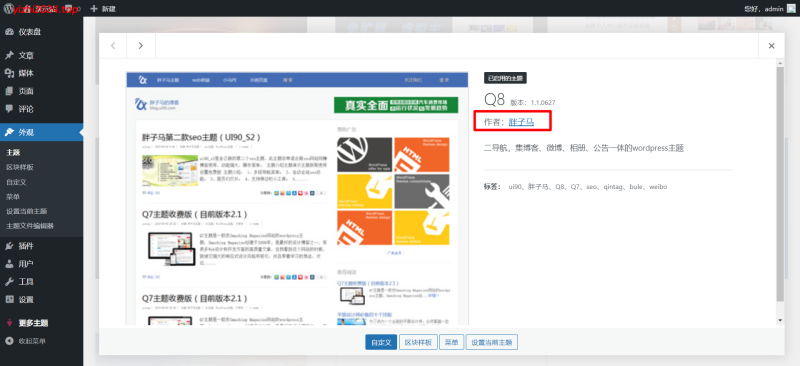Click the plus icon beside 新建

point(93,8)
